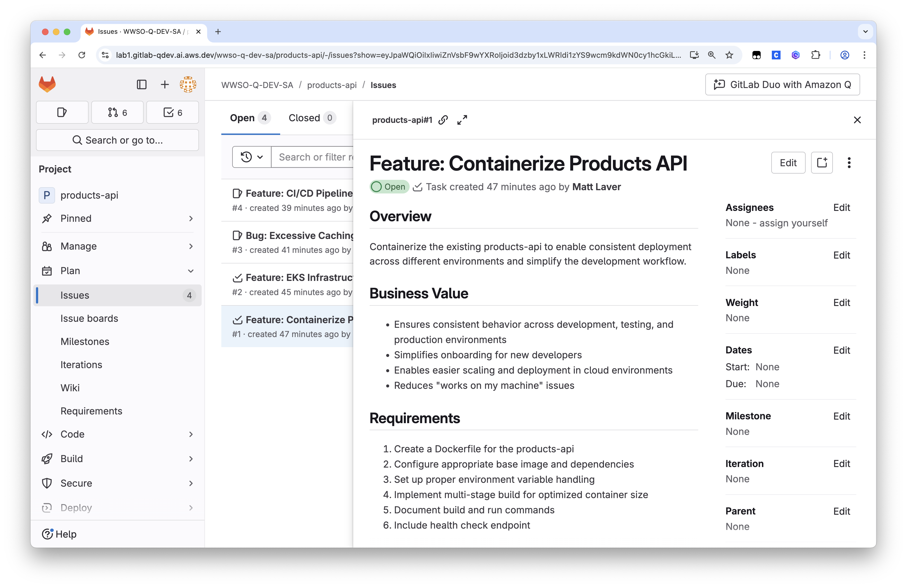This screenshot has height=588, width=907.
Task: Collapse the sidebar with the panel toggle icon
Action: 142,84
